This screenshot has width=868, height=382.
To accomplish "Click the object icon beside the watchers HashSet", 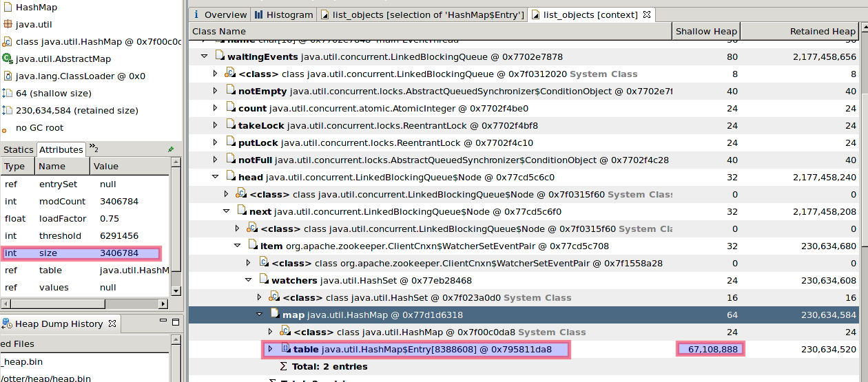I will tap(264, 280).
